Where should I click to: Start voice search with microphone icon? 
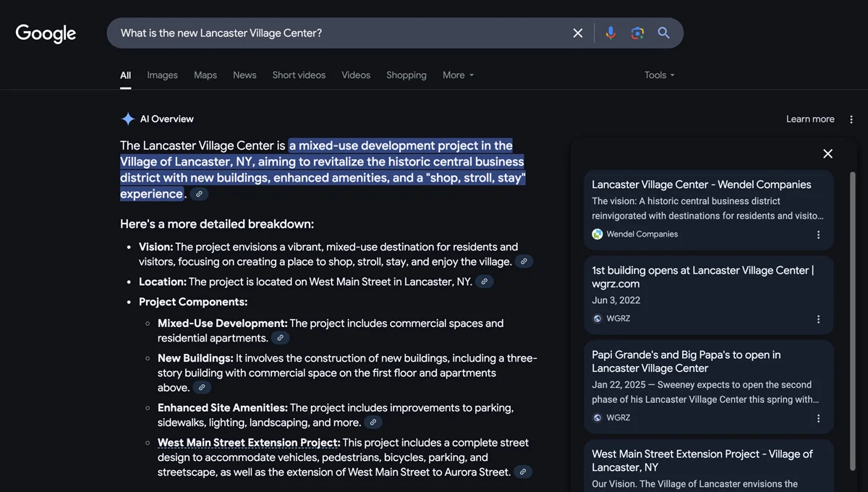pyautogui.click(x=610, y=33)
